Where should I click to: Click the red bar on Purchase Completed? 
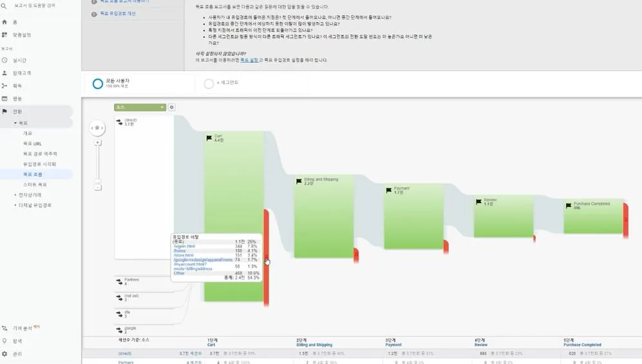[x=626, y=220]
